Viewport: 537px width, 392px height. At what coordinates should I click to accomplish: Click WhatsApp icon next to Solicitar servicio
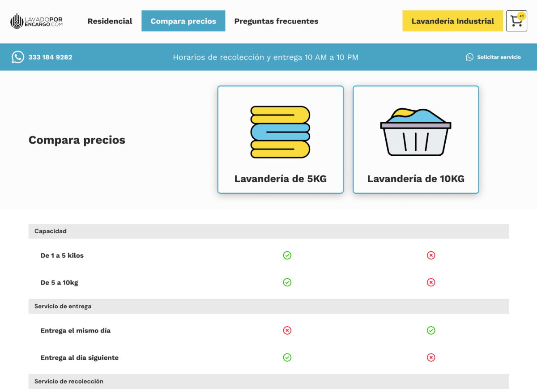click(469, 57)
